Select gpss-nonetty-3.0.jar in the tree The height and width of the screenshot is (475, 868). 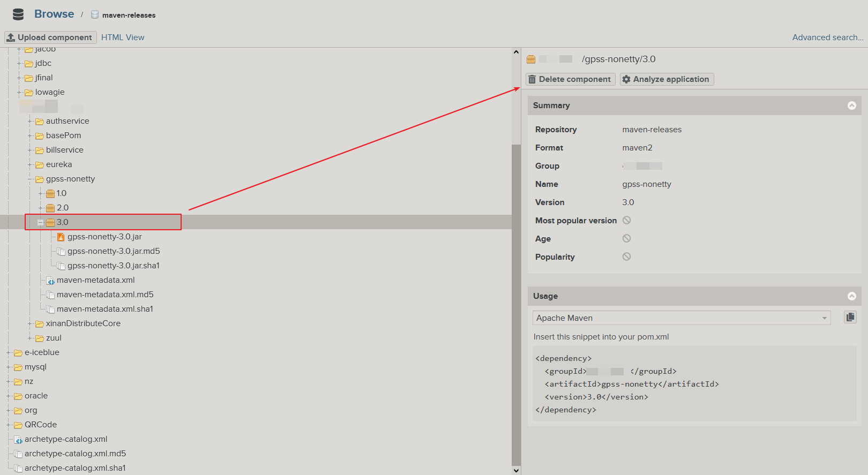click(x=104, y=237)
